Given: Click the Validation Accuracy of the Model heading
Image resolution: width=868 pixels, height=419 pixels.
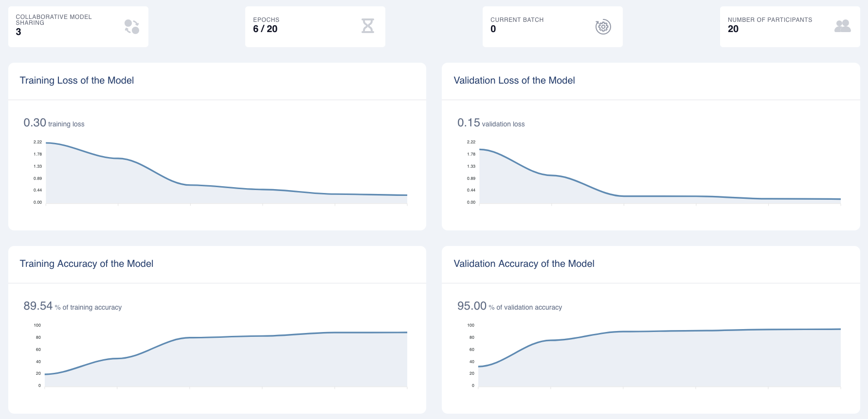Looking at the screenshot, I should tap(524, 264).
